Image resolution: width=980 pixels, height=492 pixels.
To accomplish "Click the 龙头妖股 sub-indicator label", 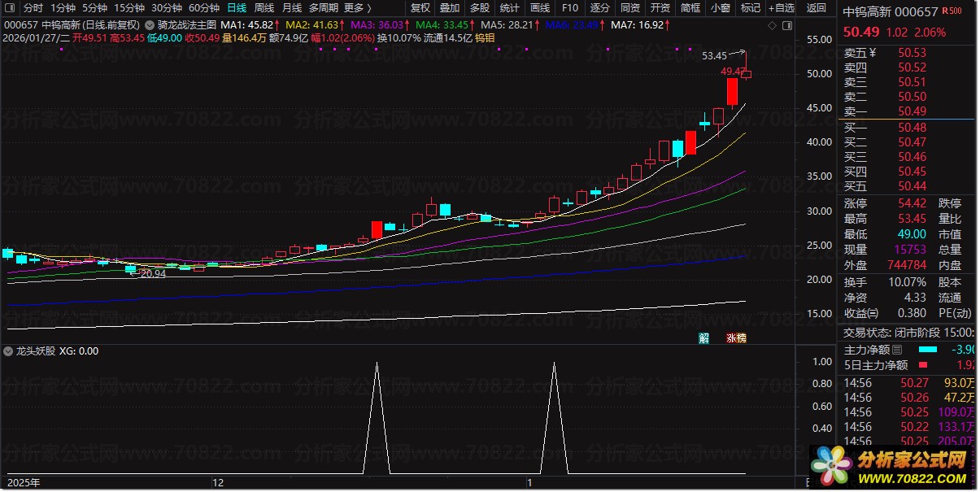I will [x=36, y=351].
